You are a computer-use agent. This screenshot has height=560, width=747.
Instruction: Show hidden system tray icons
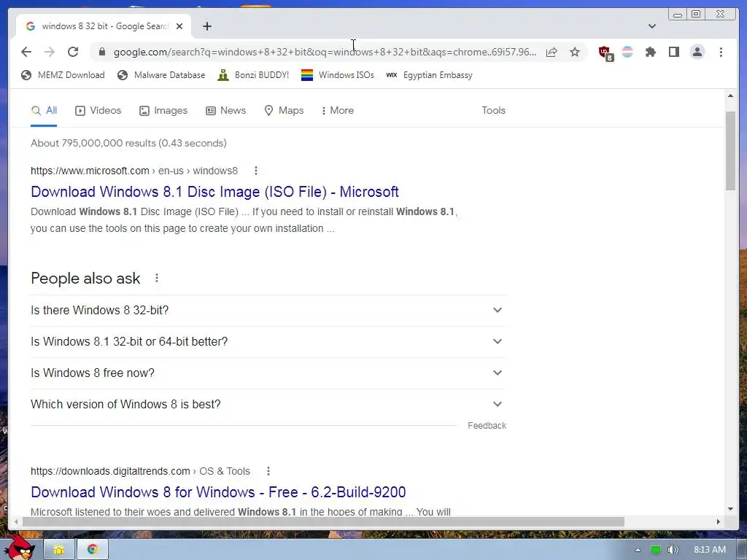638,550
